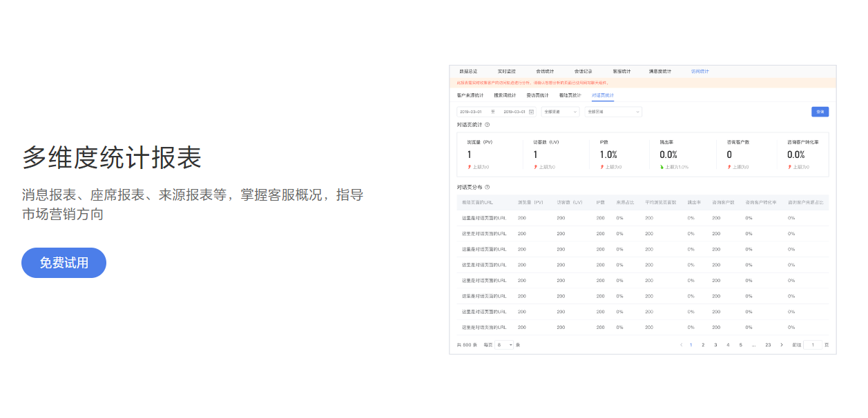
Task: Click the red indicator under 咨询客户转化率
Action: (788, 167)
